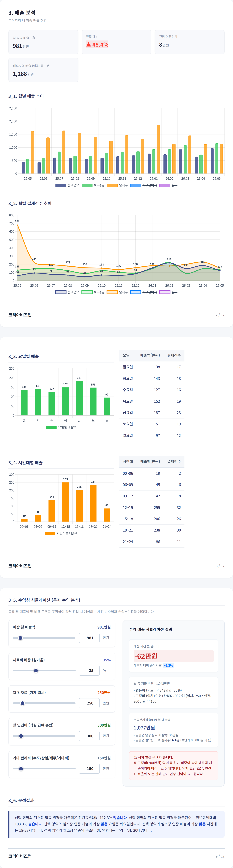Select the 00~06 row in hourly table

[x=152, y=473]
